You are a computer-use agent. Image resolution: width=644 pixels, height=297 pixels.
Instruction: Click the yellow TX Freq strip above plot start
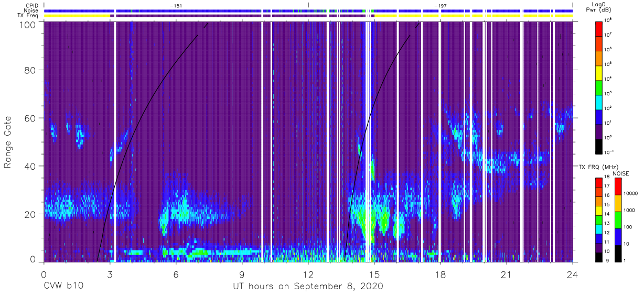pos(77,16)
